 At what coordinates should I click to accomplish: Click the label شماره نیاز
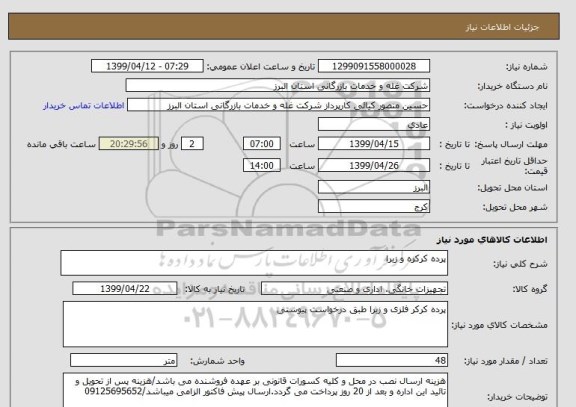527,67
